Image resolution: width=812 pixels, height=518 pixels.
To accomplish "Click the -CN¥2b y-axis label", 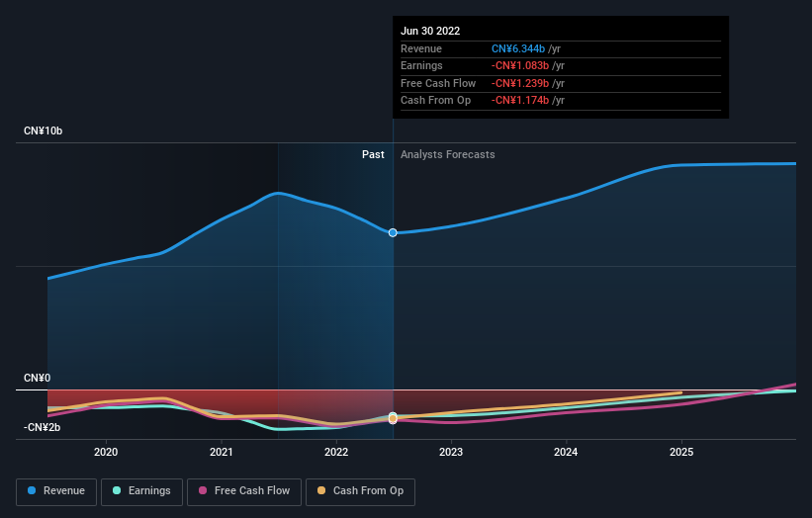I will (42, 427).
